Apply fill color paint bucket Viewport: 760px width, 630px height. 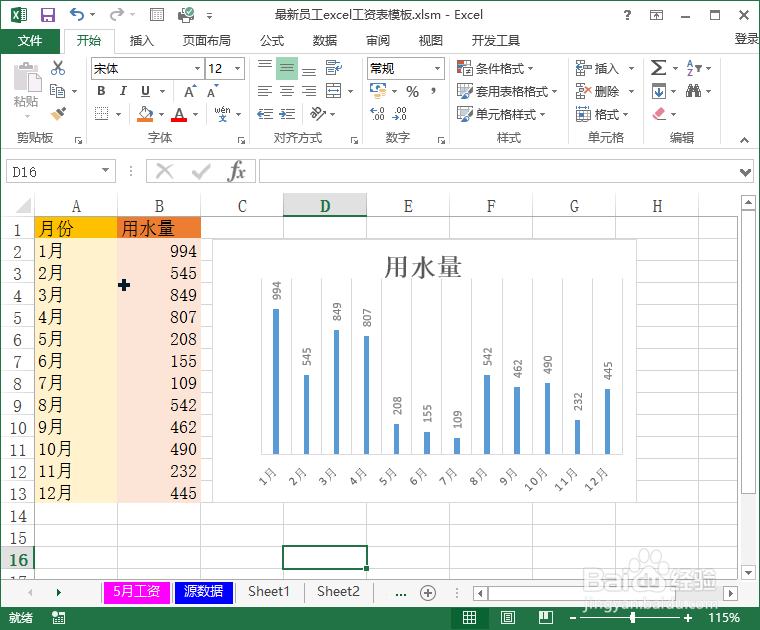[x=145, y=114]
